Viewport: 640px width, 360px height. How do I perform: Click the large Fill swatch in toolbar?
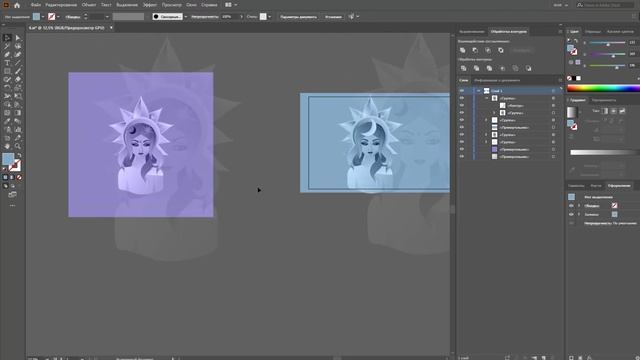[x=8, y=159]
